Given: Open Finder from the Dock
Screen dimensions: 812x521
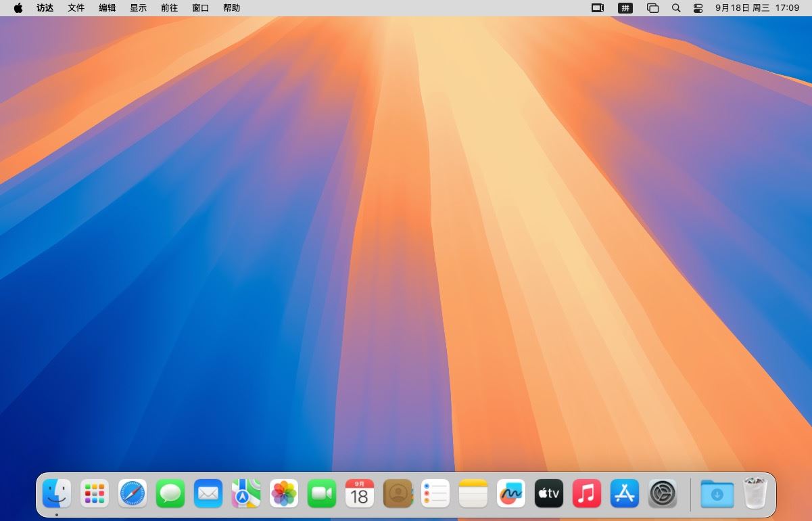Looking at the screenshot, I should click(57, 493).
